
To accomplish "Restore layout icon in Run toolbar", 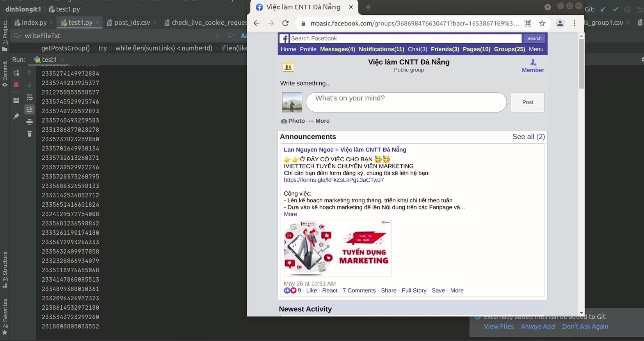I will 16,100.
